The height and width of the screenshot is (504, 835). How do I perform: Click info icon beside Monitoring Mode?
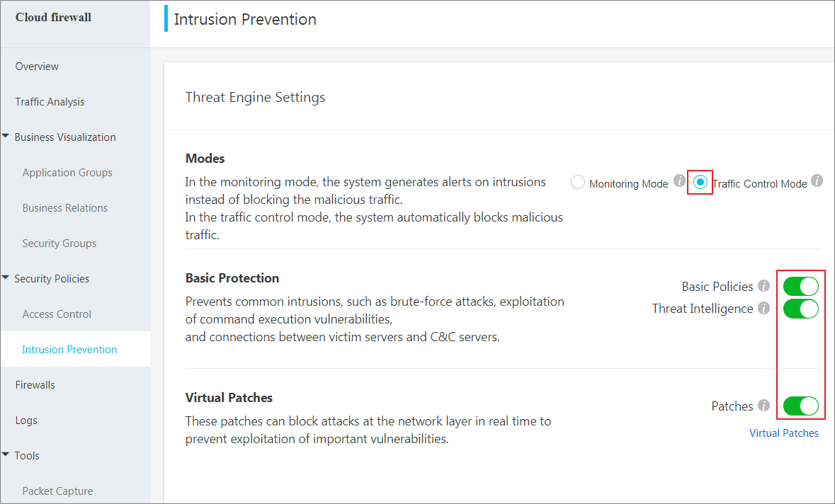[x=679, y=181]
